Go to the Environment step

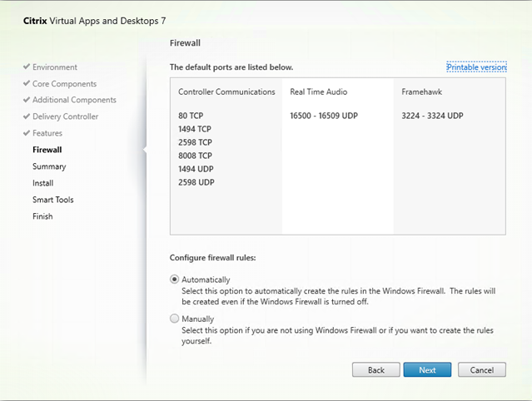55,67
